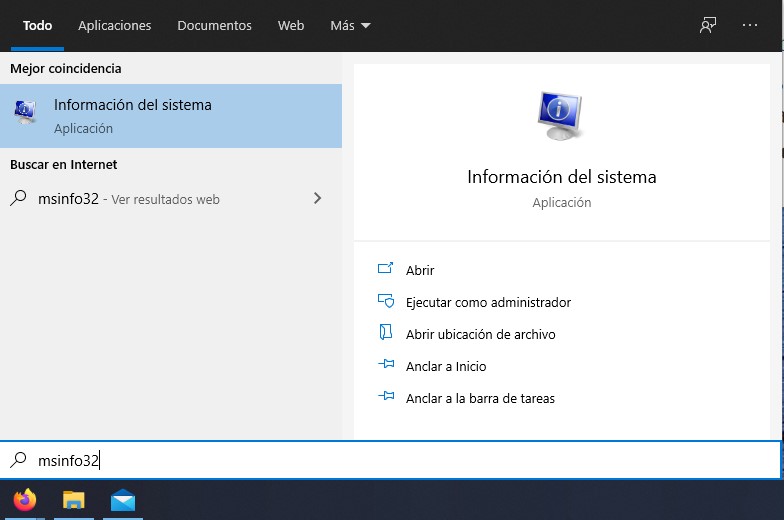The width and height of the screenshot is (784, 520).
Task: Select the Todo tab
Action: [x=37, y=25]
